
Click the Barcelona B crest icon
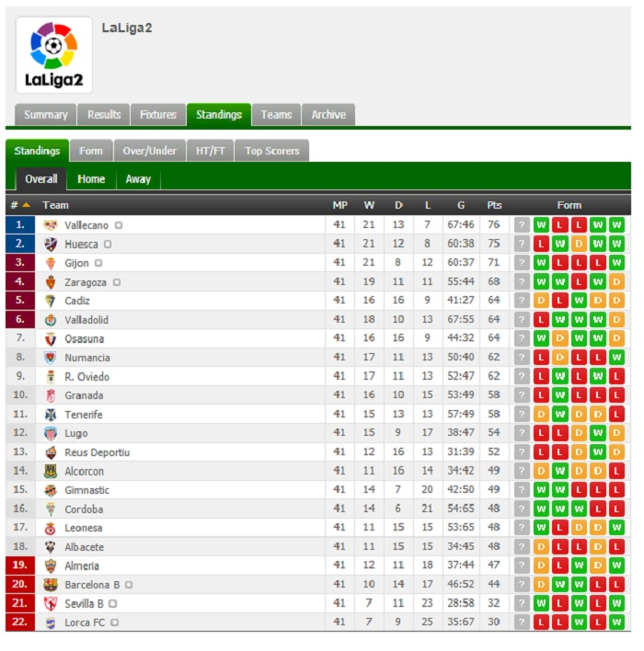(51, 585)
